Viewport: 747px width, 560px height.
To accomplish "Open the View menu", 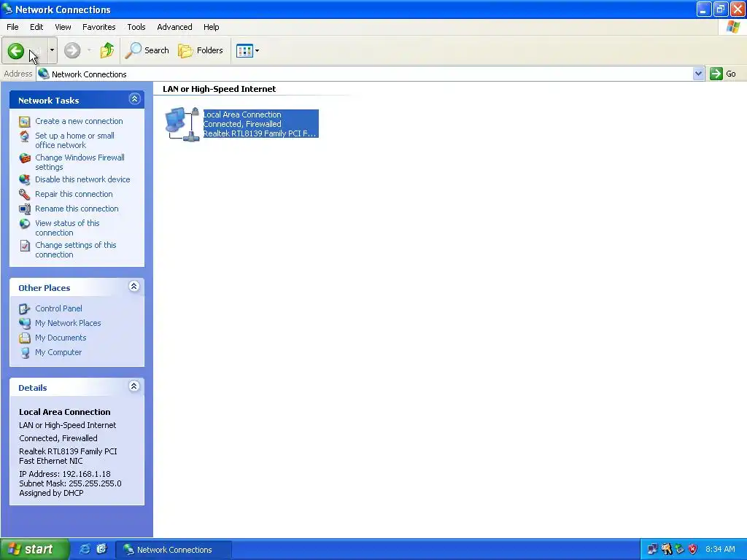I will point(63,27).
